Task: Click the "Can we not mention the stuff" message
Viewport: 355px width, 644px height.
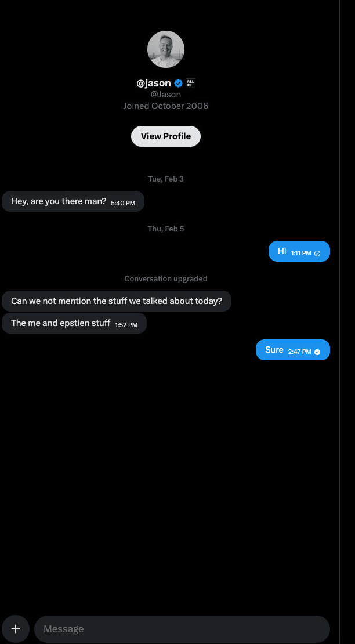Action: coord(117,302)
